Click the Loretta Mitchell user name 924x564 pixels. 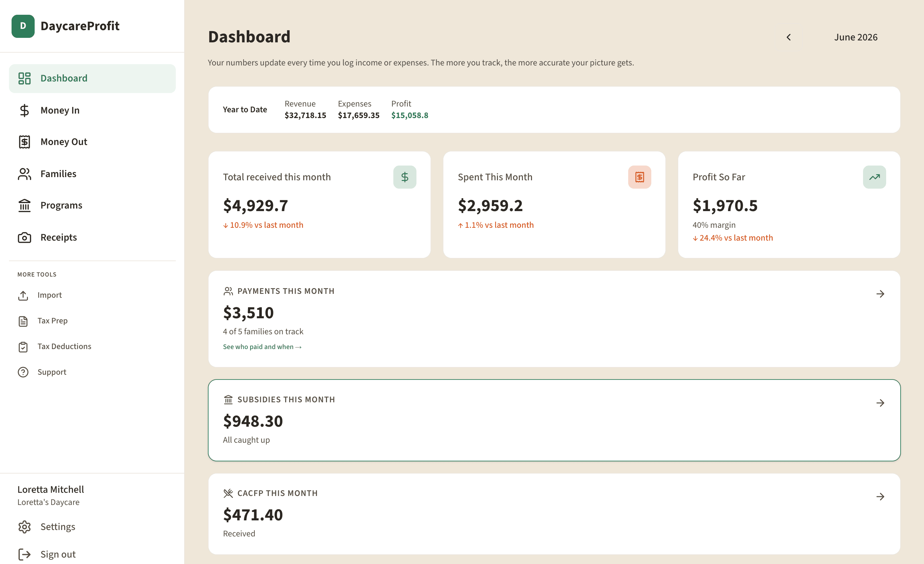pos(51,489)
